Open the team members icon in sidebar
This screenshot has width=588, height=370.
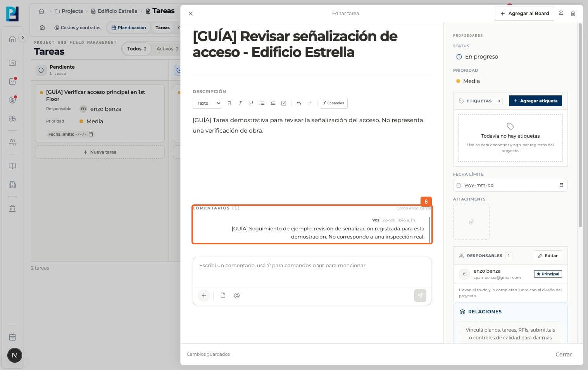pyautogui.click(x=12, y=142)
